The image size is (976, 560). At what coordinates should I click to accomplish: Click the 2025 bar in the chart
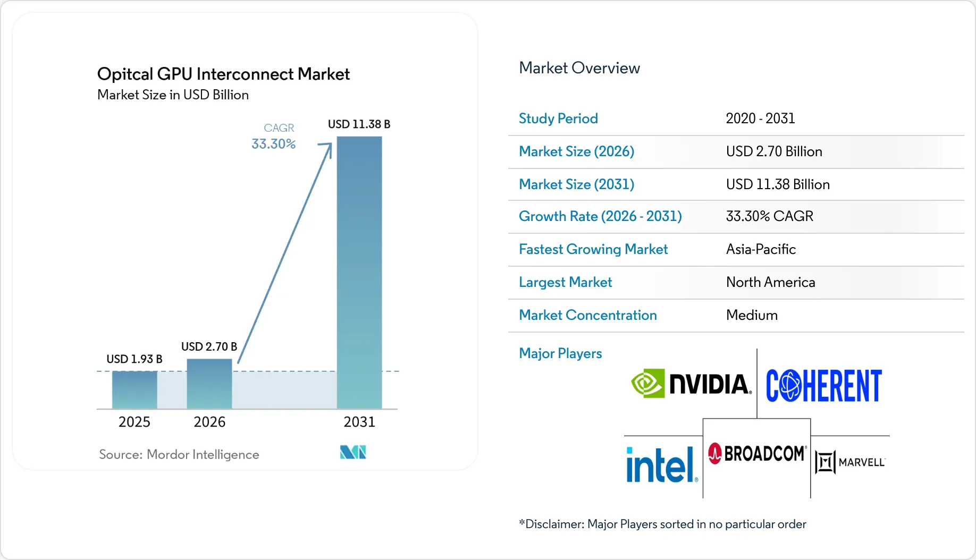click(x=134, y=390)
